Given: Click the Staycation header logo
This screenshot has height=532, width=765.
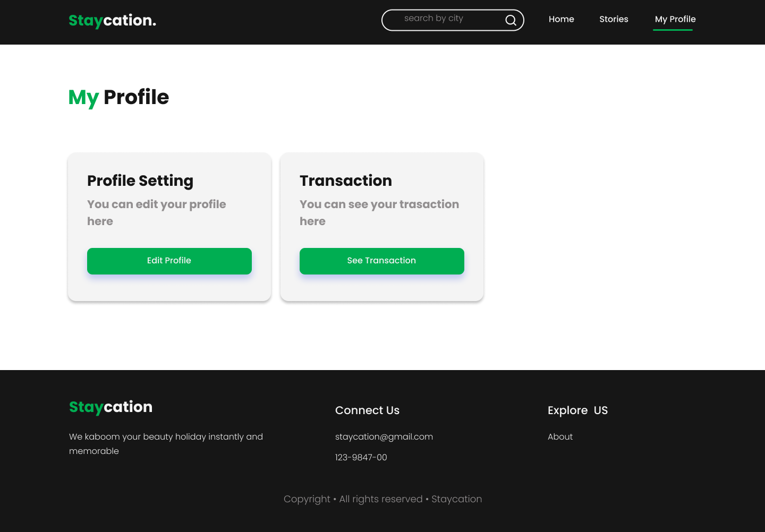Looking at the screenshot, I should click(x=112, y=21).
